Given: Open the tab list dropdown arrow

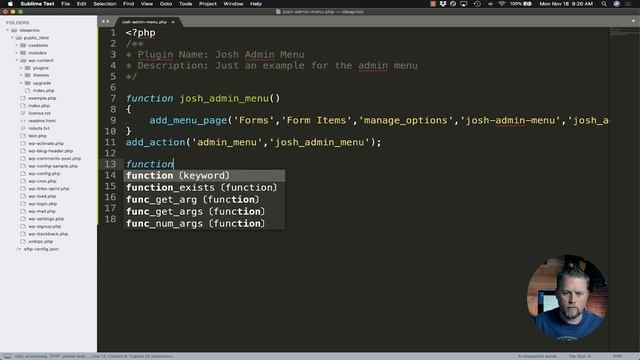Looking at the screenshot, I should click(x=633, y=21).
